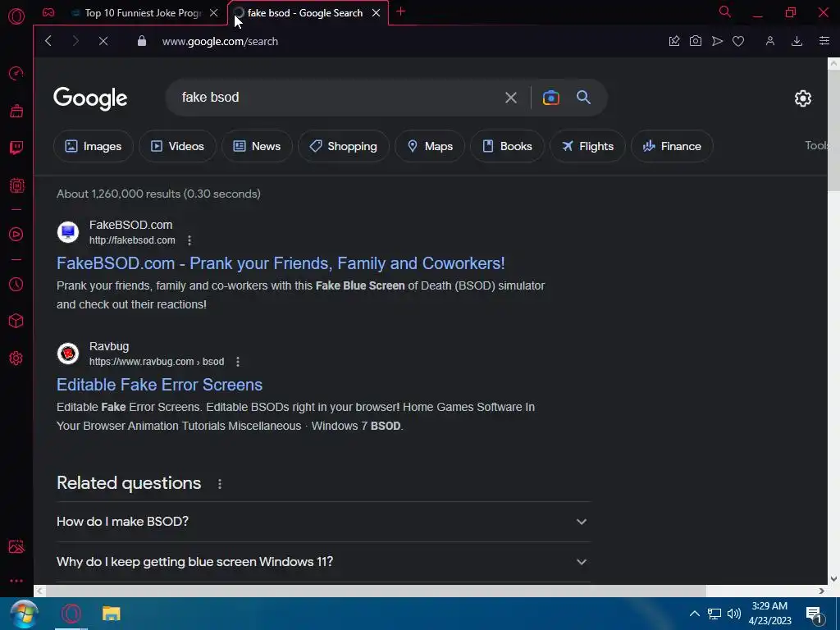
Task: Open Related questions options menu
Action: 220,484
